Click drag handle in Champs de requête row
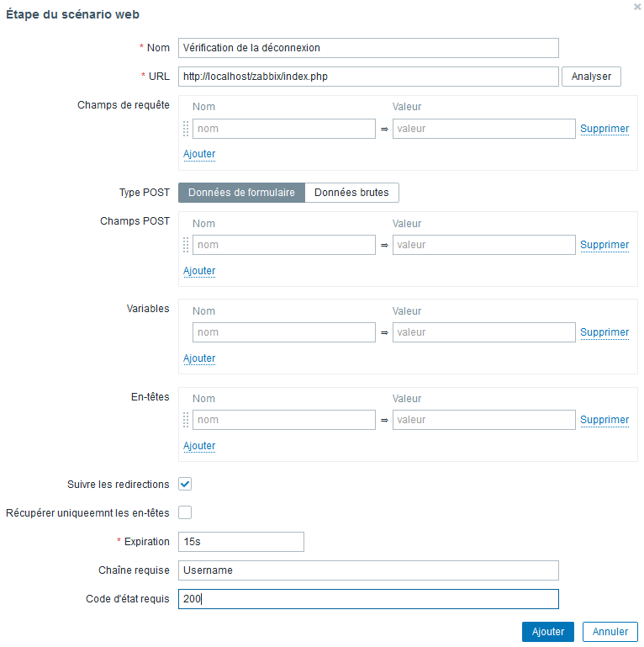Image resolution: width=644 pixels, height=647 pixels. coord(186,129)
